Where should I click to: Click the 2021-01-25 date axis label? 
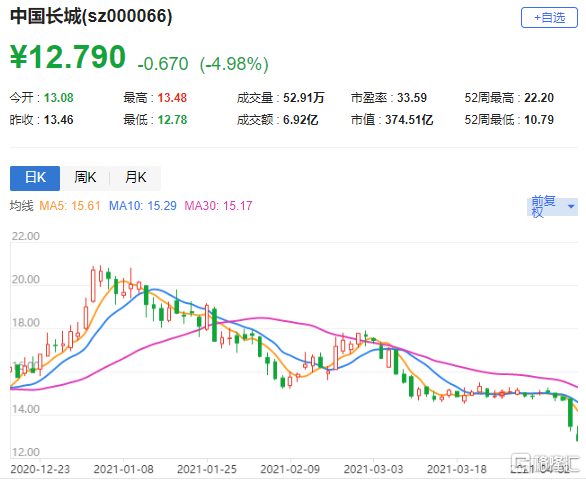207,469
